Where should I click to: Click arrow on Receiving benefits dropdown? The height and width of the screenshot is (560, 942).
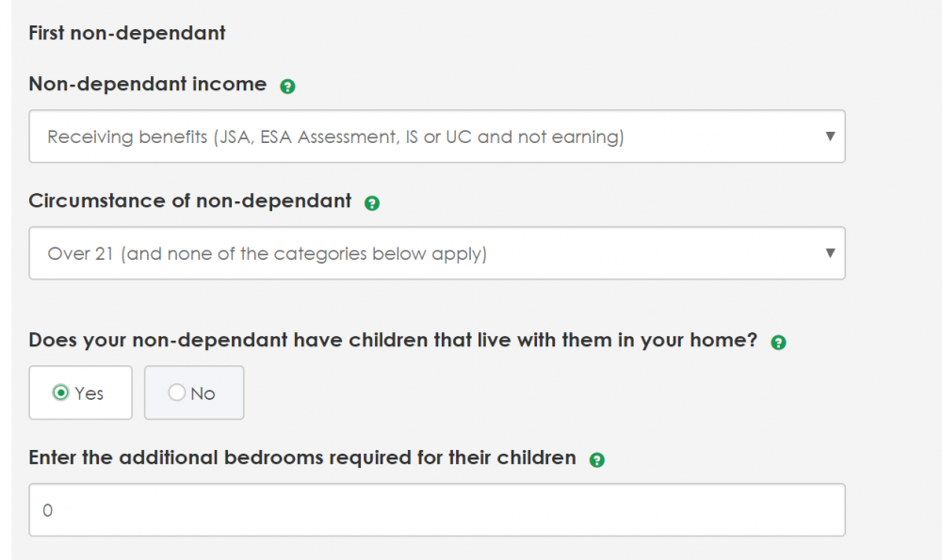click(x=830, y=136)
